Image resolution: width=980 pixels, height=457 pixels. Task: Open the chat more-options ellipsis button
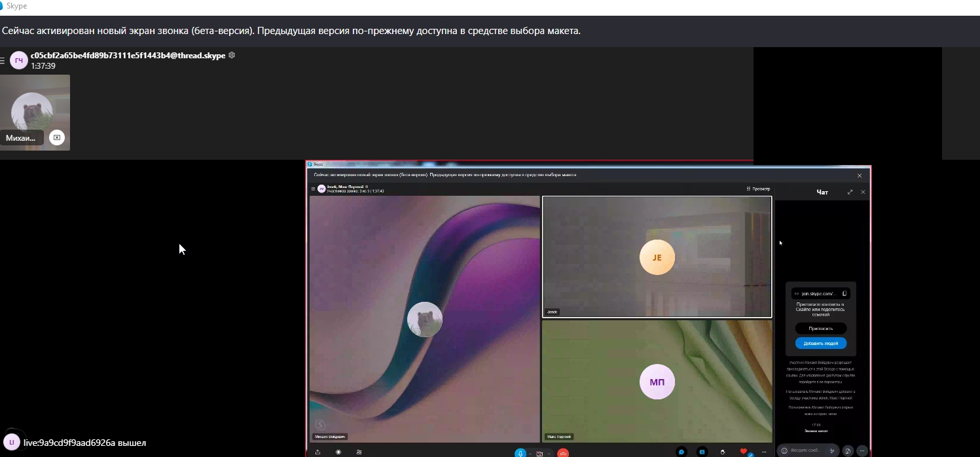pyautogui.click(x=863, y=450)
